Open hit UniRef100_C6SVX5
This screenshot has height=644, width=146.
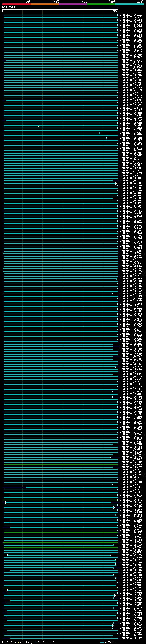point(131,15)
